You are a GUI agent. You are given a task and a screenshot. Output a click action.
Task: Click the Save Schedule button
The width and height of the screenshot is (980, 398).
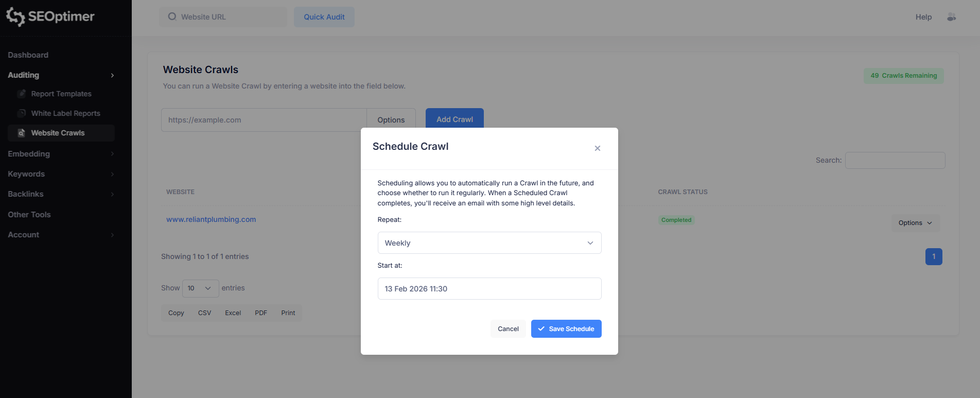[x=566, y=329]
